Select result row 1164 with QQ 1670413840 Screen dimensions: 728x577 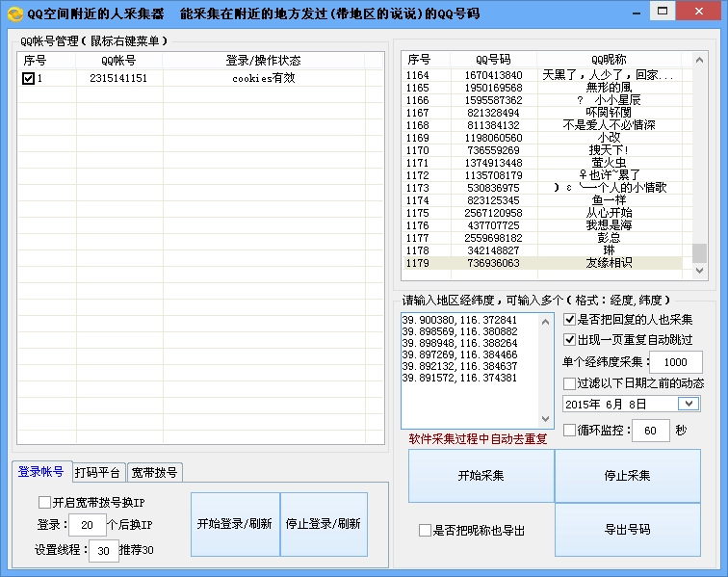(542, 75)
